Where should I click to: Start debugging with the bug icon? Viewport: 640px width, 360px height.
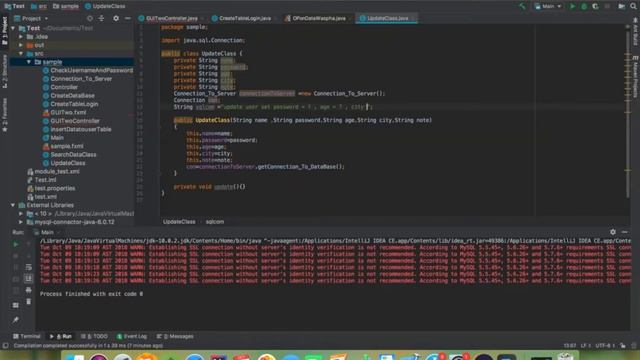[584, 6]
